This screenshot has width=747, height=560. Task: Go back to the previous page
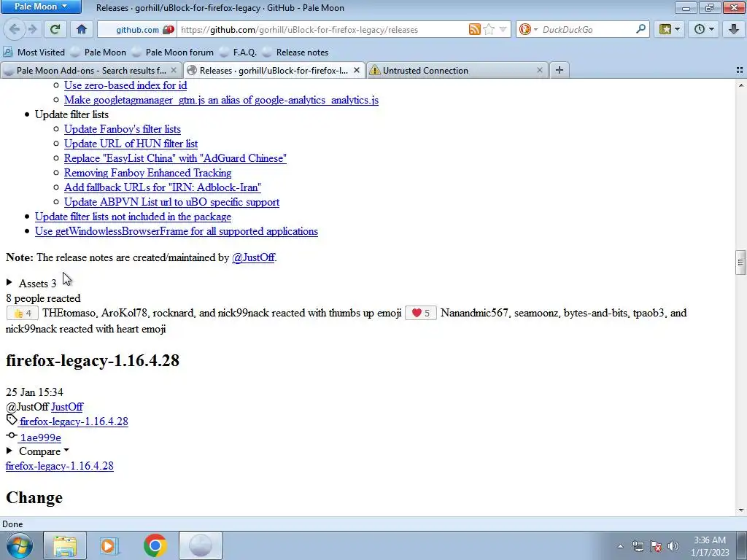pos(15,29)
